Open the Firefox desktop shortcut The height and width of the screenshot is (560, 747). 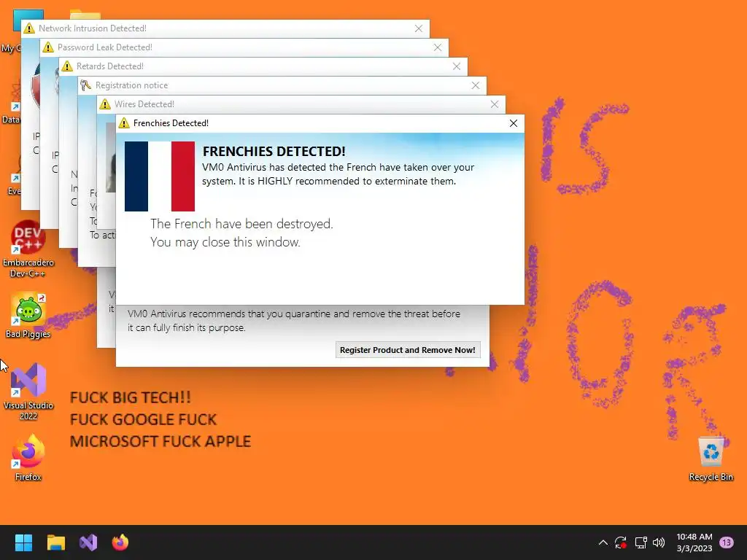pyautogui.click(x=28, y=458)
